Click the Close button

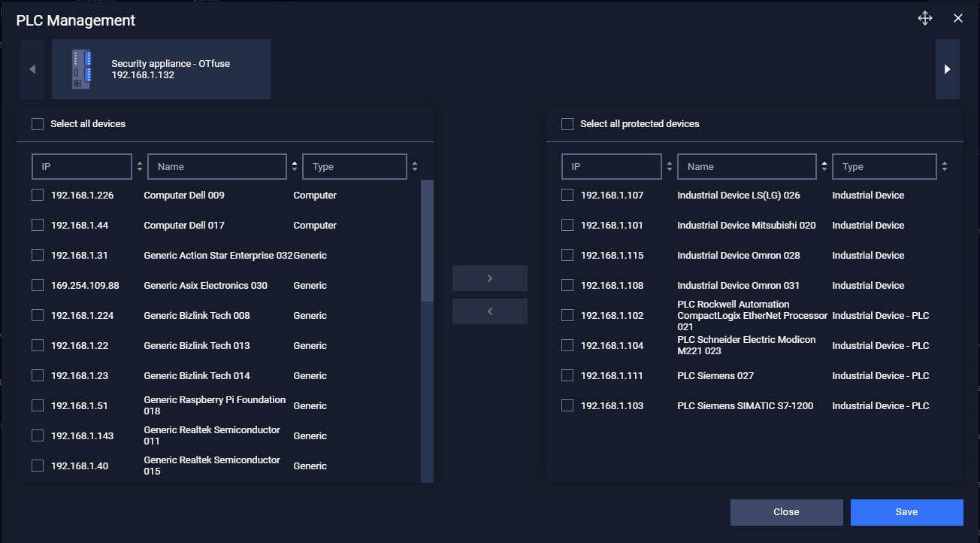786,512
